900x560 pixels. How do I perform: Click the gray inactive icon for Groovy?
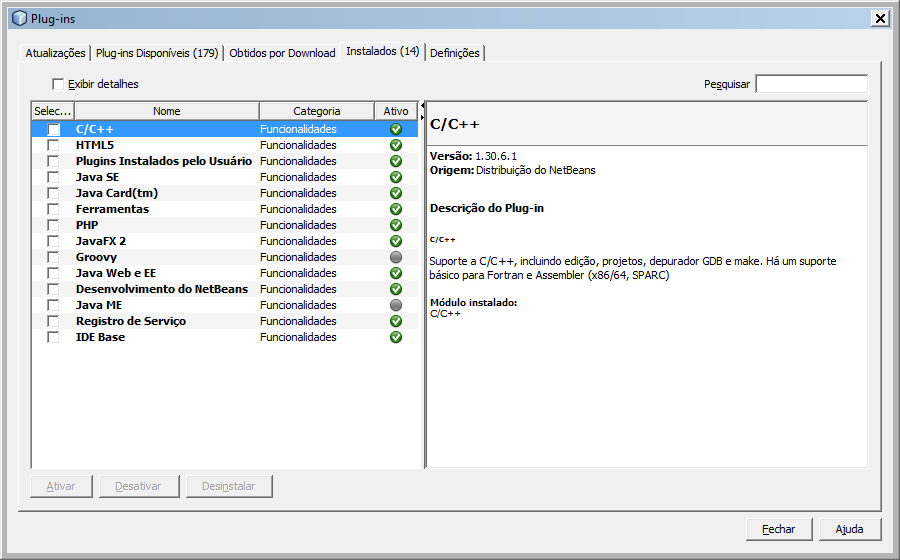click(x=395, y=257)
